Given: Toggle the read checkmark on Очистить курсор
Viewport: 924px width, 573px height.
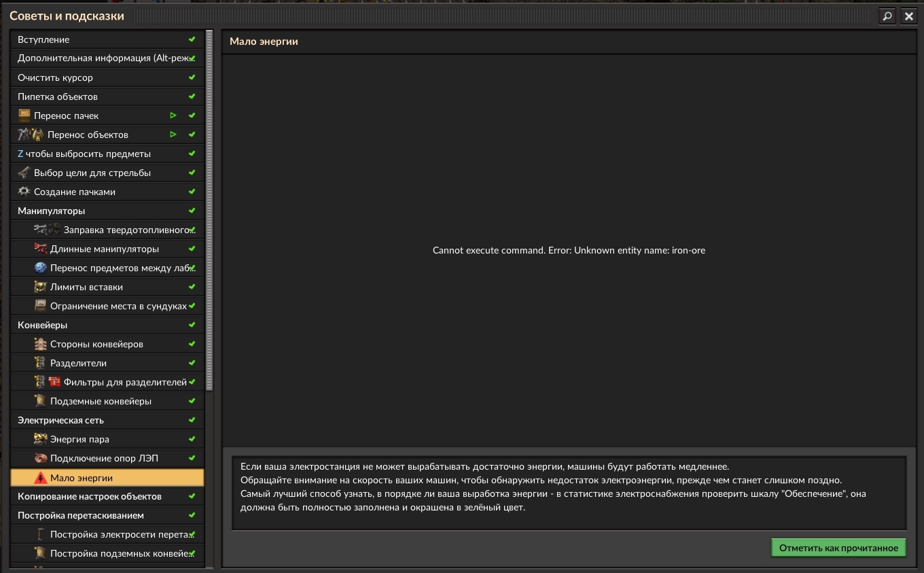Looking at the screenshot, I should coord(192,77).
